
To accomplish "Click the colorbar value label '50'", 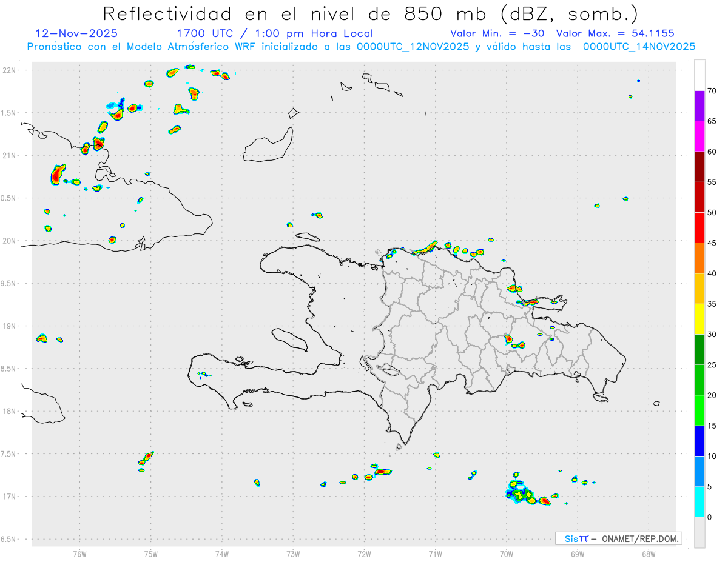I will 712,213.
